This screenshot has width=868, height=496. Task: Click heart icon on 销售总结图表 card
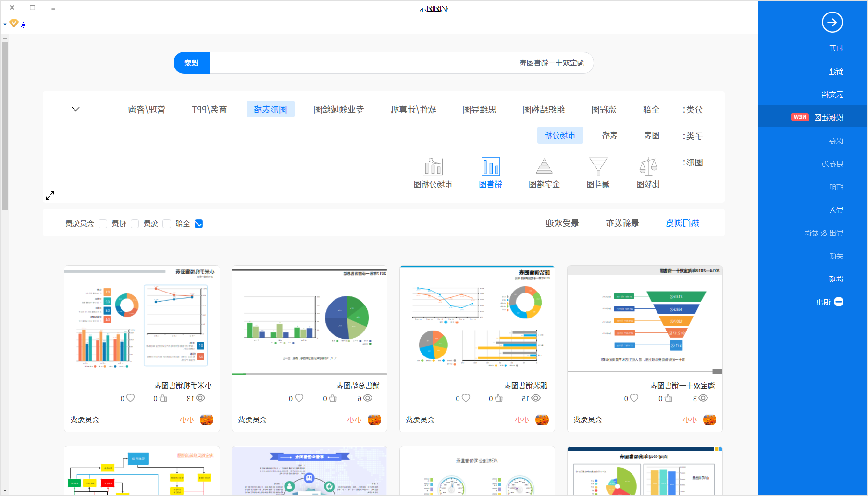coord(299,398)
